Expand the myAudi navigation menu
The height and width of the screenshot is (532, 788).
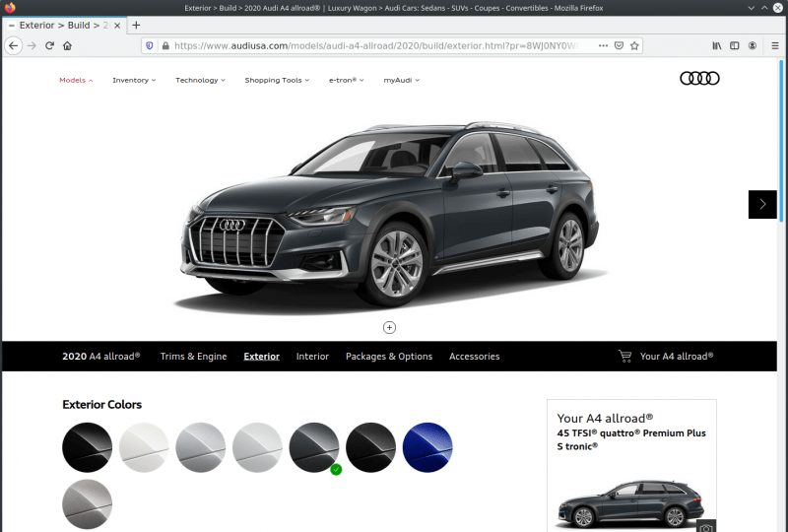click(401, 80)
